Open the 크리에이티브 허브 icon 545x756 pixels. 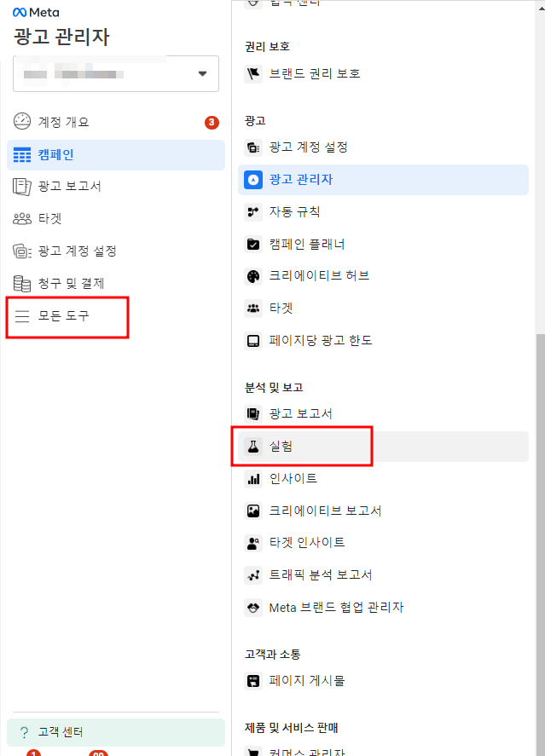coord(252,275)
